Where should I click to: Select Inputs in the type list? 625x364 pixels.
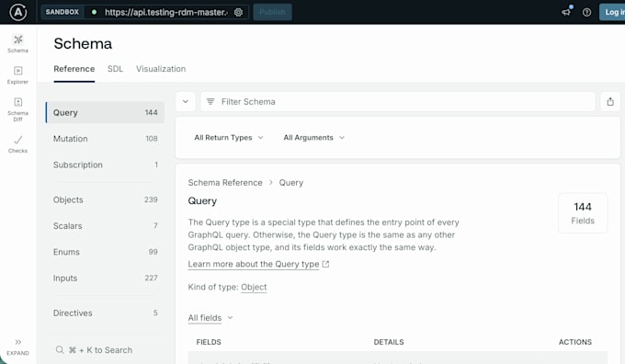(x=105, y=278)
